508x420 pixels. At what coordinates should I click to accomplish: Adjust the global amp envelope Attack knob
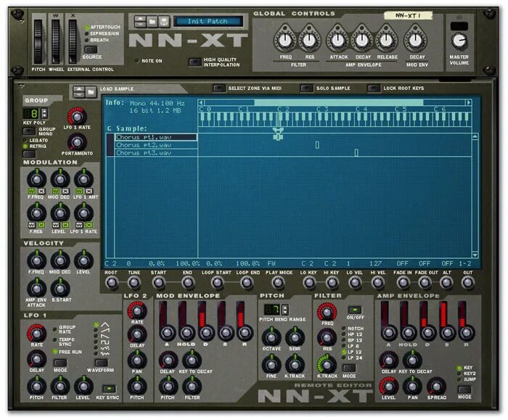point(337,40)
